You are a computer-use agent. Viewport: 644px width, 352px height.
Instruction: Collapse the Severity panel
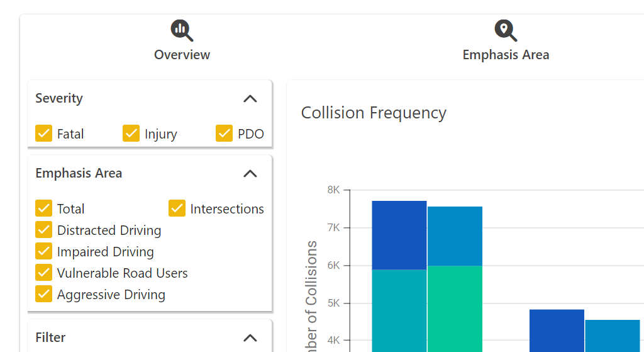point(250,99)
